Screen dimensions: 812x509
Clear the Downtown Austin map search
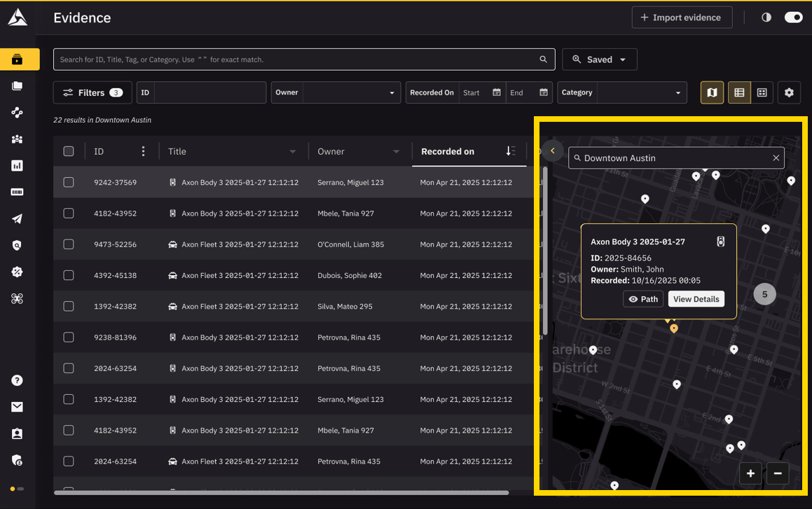click(776, 158)
